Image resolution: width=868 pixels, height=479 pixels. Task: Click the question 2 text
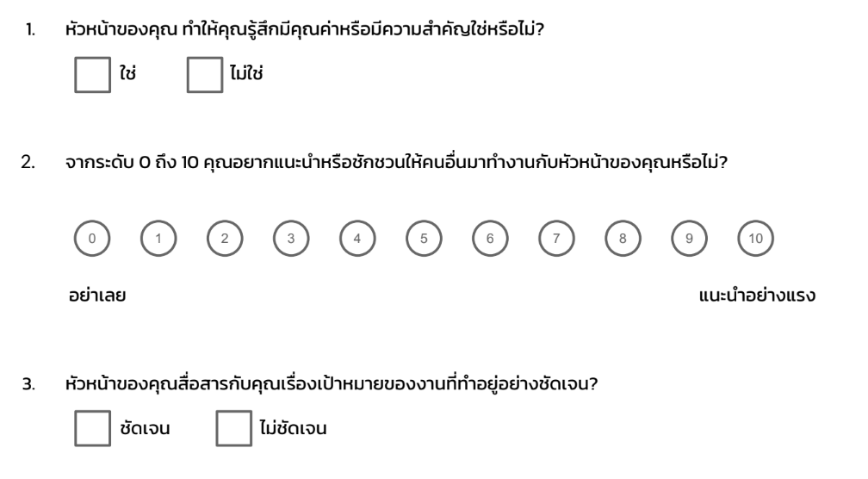[x=396, y=162]
